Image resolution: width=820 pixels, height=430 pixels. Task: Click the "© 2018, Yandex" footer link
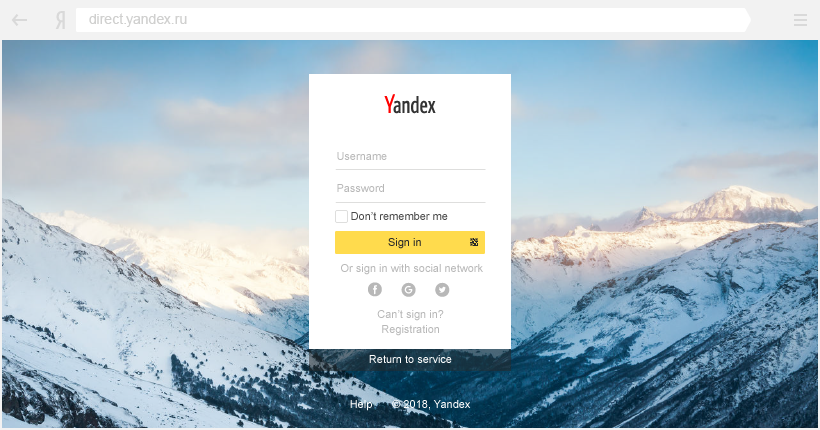431,404
